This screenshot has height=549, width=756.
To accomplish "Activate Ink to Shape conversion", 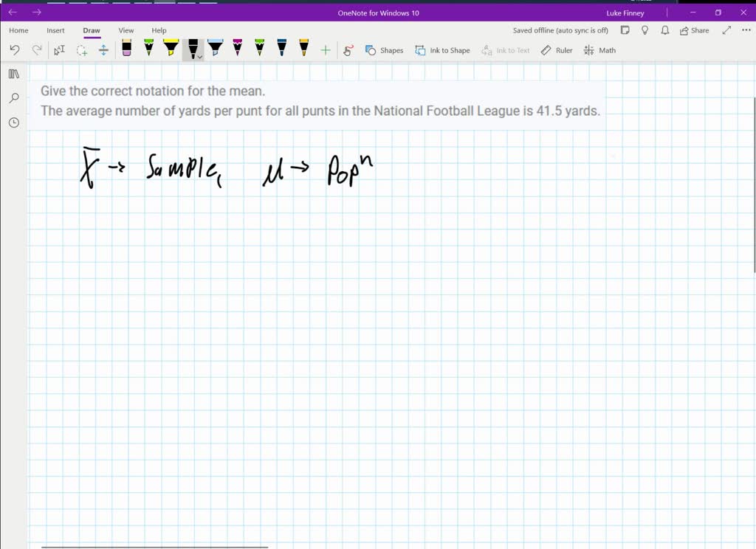I will tap(442, 50).
